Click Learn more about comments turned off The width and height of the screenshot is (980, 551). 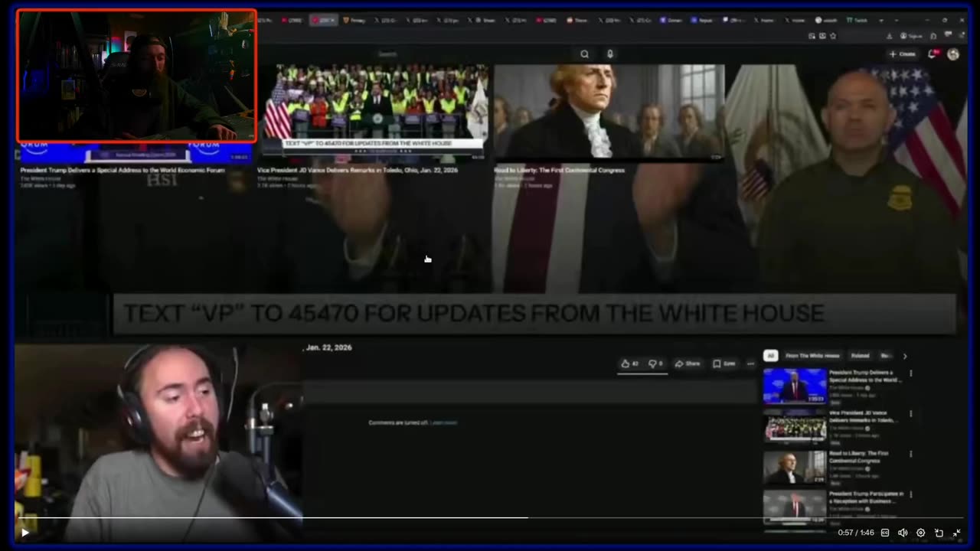(x=443, y=422)
